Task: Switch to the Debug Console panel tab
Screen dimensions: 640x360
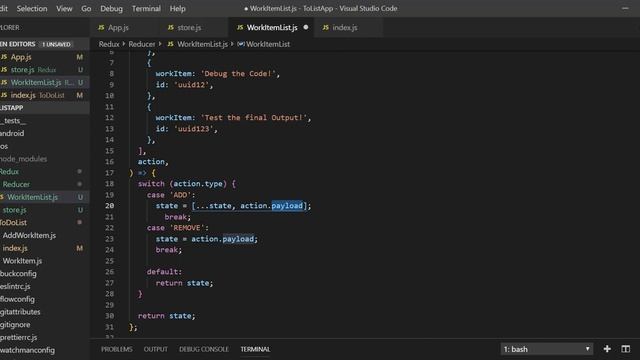Action: tap(204, 349)
